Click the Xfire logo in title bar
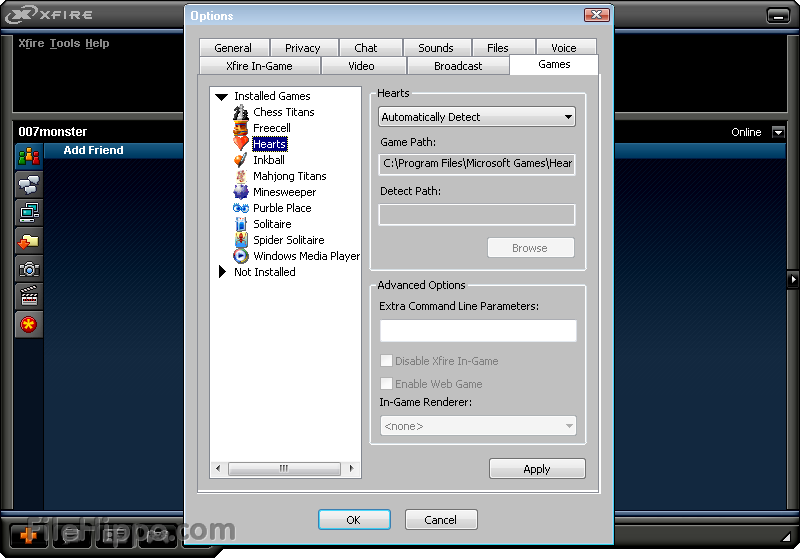This screenshot has width=800, height=558. pyautogui.click(x=48, y=14)
